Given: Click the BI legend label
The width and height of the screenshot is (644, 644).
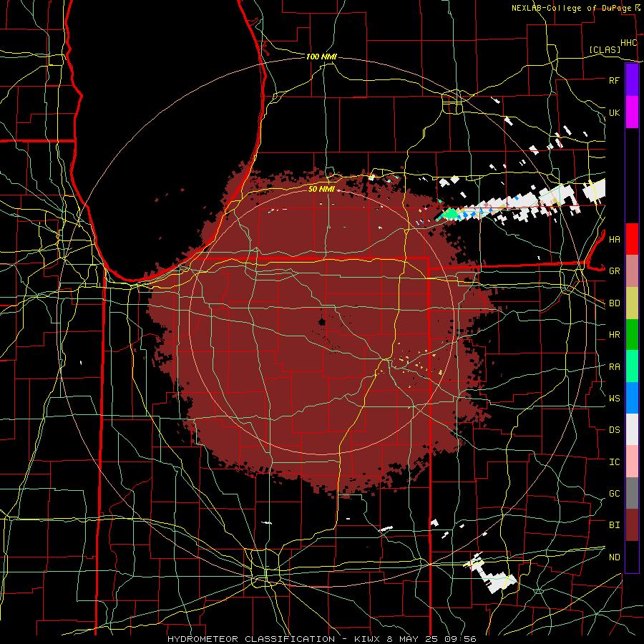Looking at the screenshot, I should (614, 525).
